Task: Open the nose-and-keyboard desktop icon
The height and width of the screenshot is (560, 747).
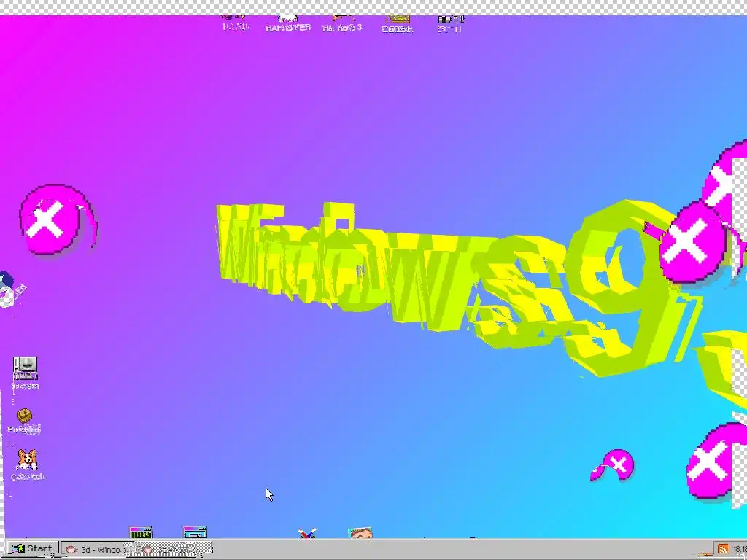Action: click(x=26, y=373)
